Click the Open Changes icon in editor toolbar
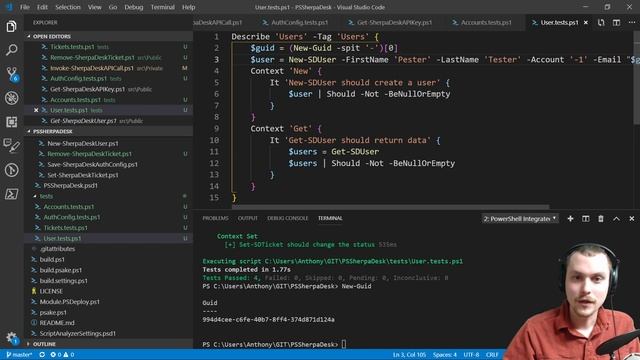This screenshot has width=640, height=360. [x=601, y=22]
